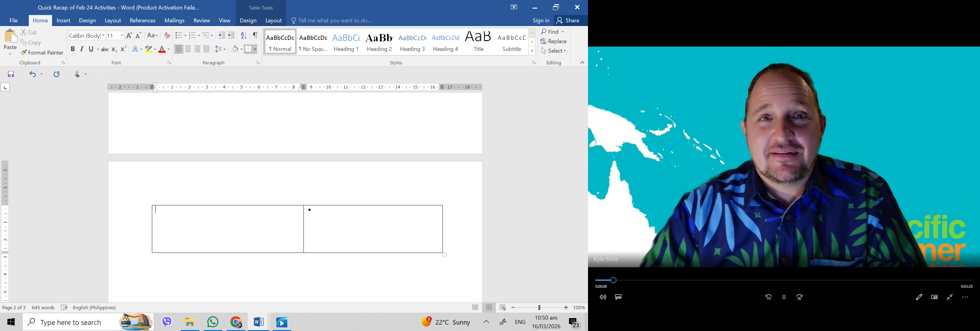The width and height of the screenshot is (980, 331).
Task: Toggle Italic formatting
Action: pyautogui.click(x=82, y=49)
